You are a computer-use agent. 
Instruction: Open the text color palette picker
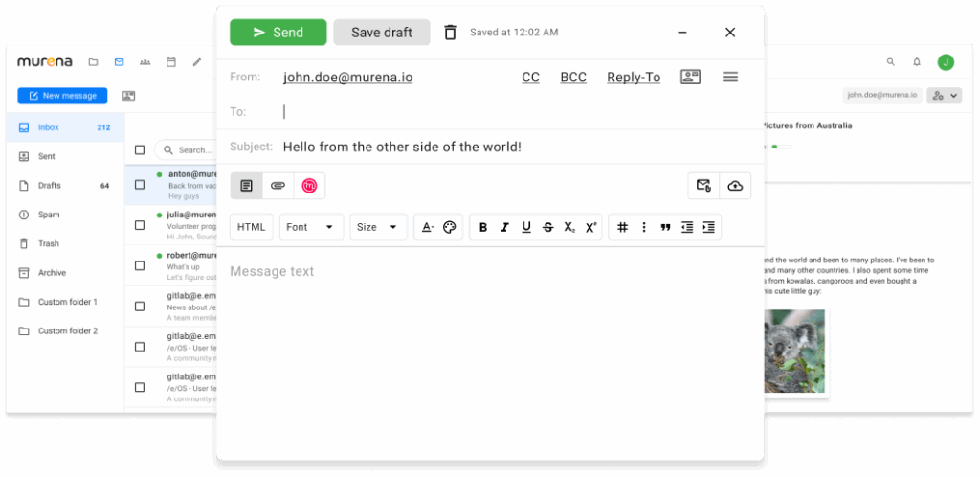(x=451, y=227)
